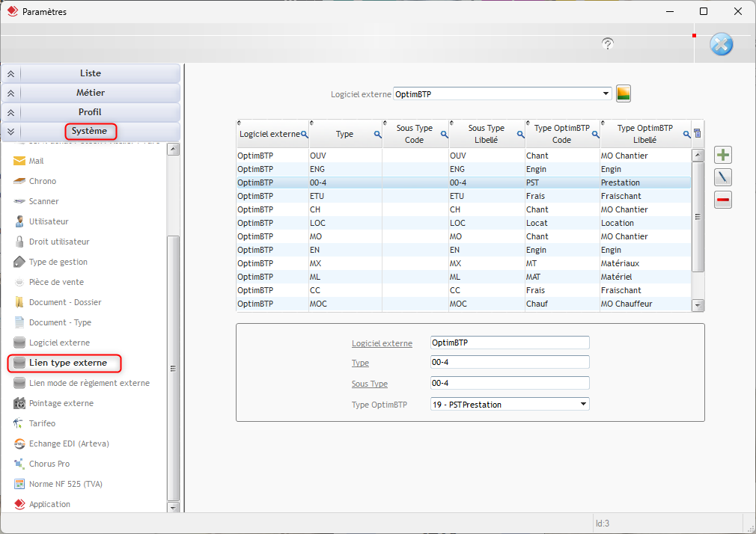This screenshot has width=756, height=534.
Task: Click the red minus delete icon
Action: tap(722, 200)
